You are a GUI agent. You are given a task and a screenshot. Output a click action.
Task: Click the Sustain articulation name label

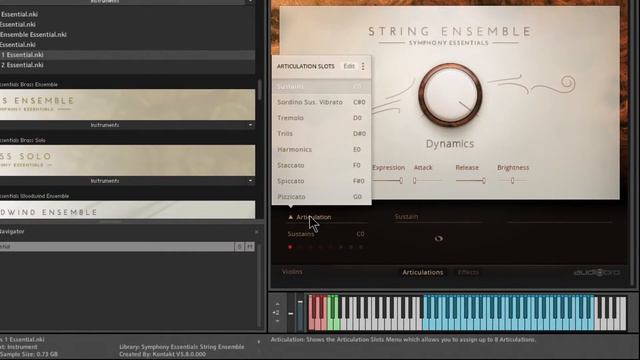click(x=406, y=216)
